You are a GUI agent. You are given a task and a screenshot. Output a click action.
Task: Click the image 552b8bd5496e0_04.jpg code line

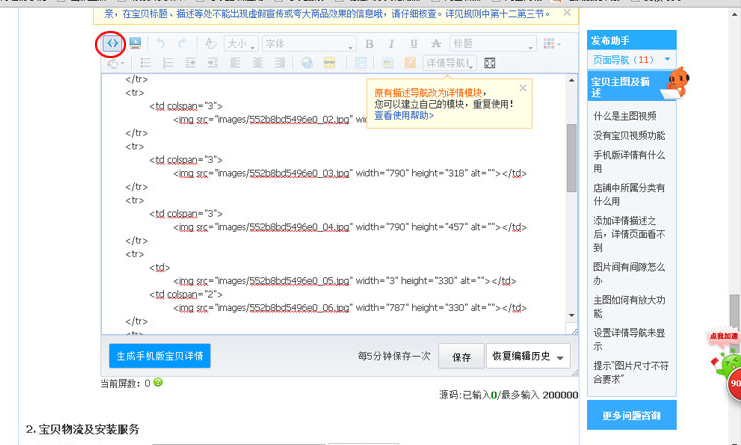point(350,227)
